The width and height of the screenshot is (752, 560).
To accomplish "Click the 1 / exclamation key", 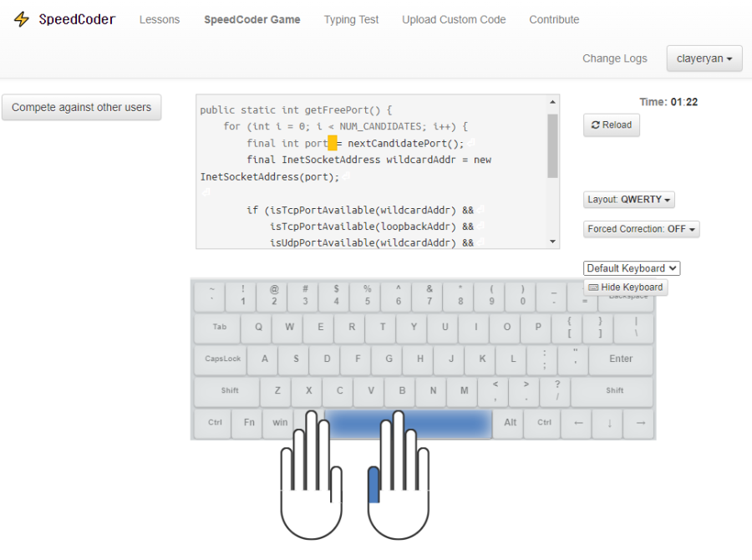I will pos(241,295).
